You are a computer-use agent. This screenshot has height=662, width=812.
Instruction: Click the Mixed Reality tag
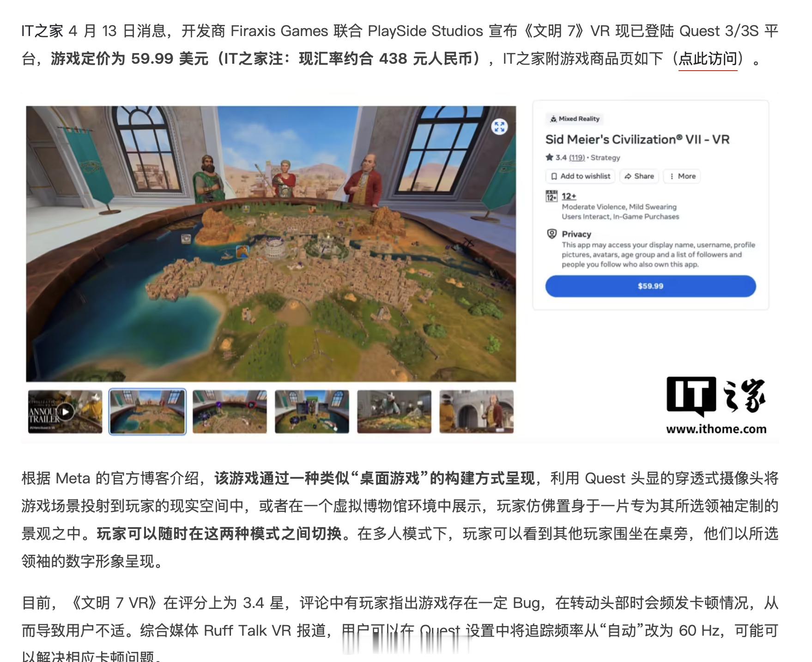pyautogui.click(x=575, y=119)
